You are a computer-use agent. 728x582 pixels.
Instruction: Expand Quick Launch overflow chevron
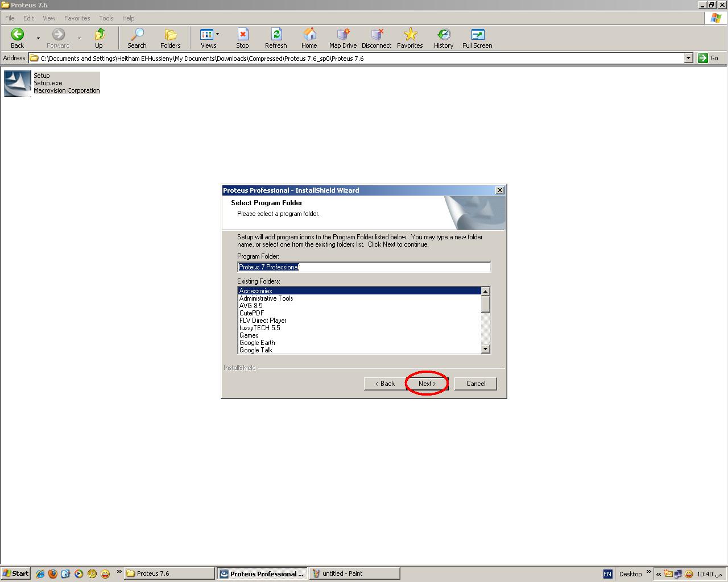pyautogui.click(x=119, y=572)
